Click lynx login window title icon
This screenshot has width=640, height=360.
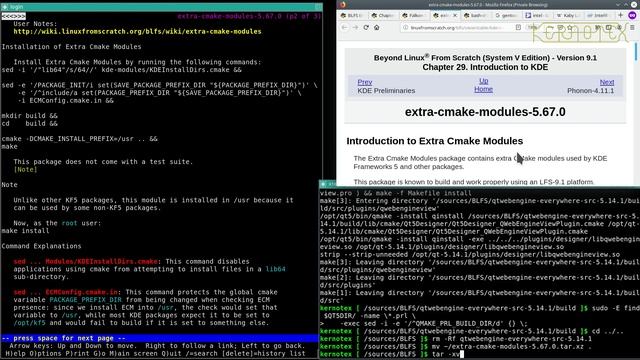pos(4,7)
